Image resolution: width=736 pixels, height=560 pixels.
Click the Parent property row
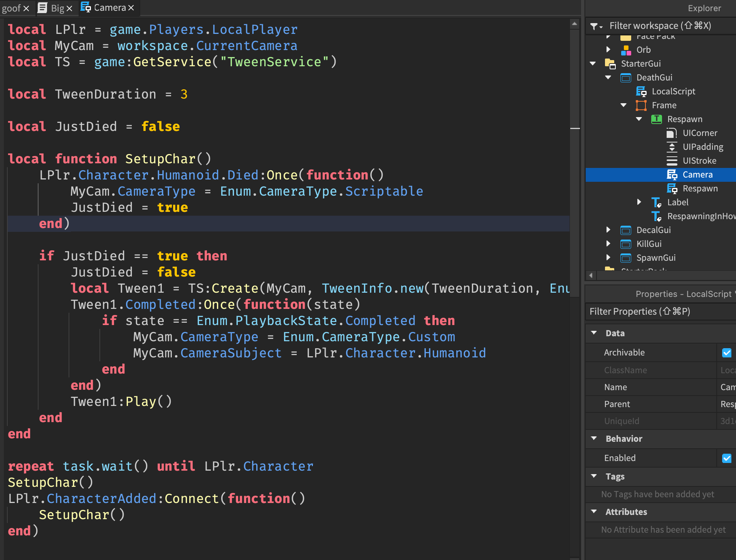(x=660, y=404)
